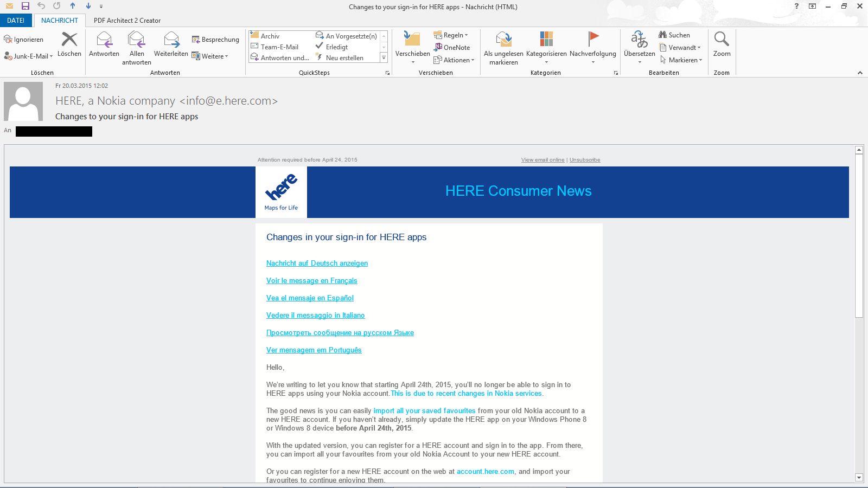Collapse the ribbon with the chevron
The width and height of the screenshot is (868, 488).
click(x=859, y=73)
